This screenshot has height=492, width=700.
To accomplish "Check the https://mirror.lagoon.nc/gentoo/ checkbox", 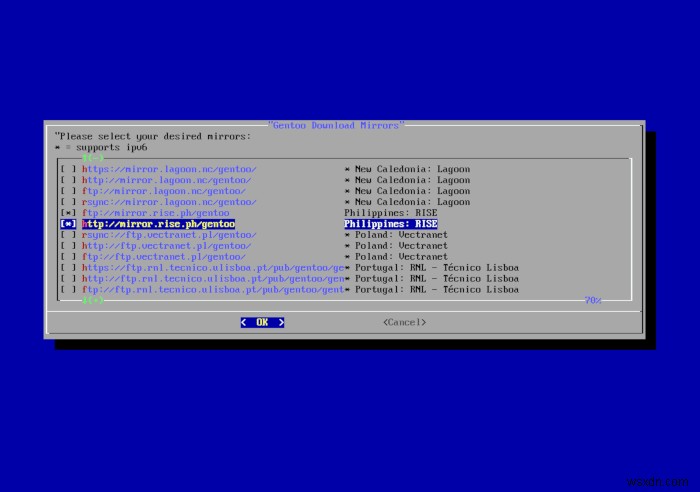I will pyautogui.click(x=68, y=169).
